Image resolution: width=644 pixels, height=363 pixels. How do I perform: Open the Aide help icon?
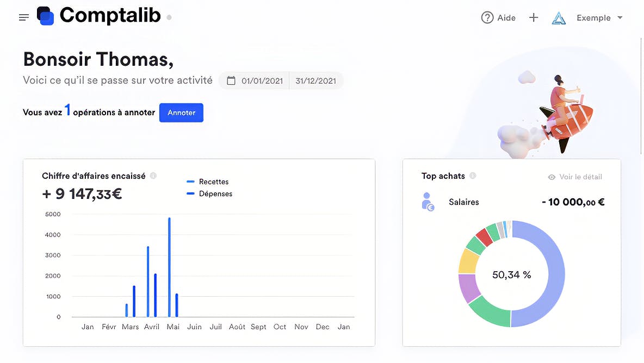(487, 17)
